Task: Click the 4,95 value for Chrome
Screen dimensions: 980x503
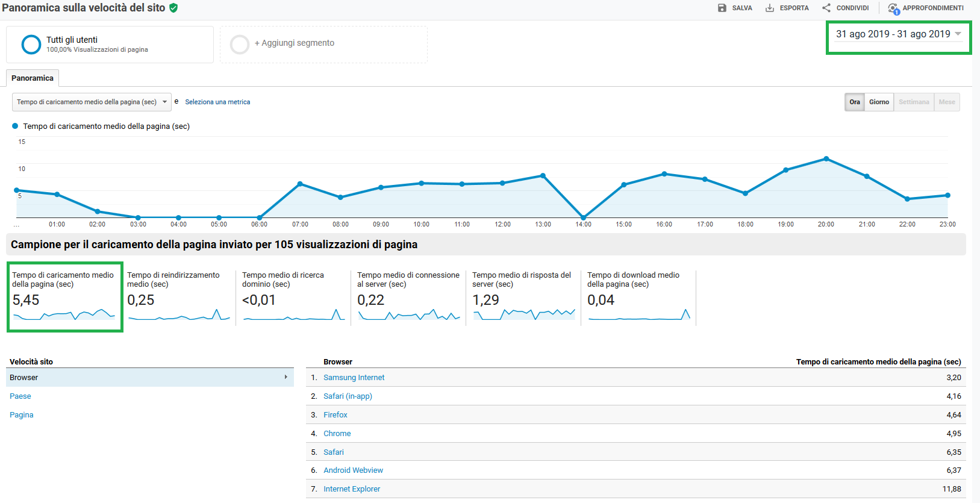Action: [953, 433]
